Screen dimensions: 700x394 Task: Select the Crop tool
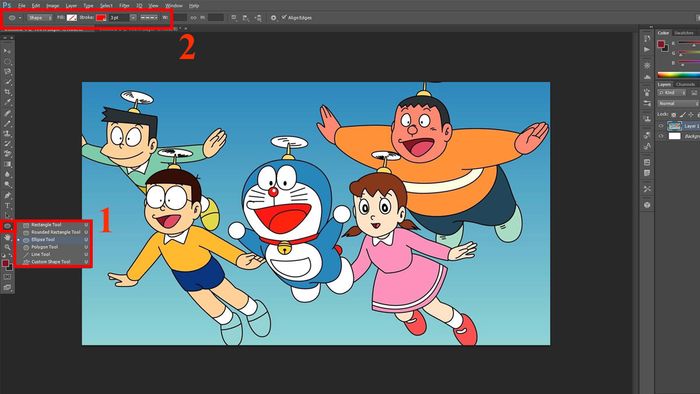(x=7, y=92)
